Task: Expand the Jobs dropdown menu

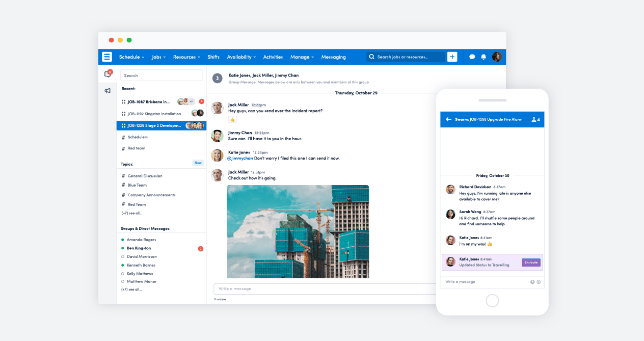Action: 158,57
